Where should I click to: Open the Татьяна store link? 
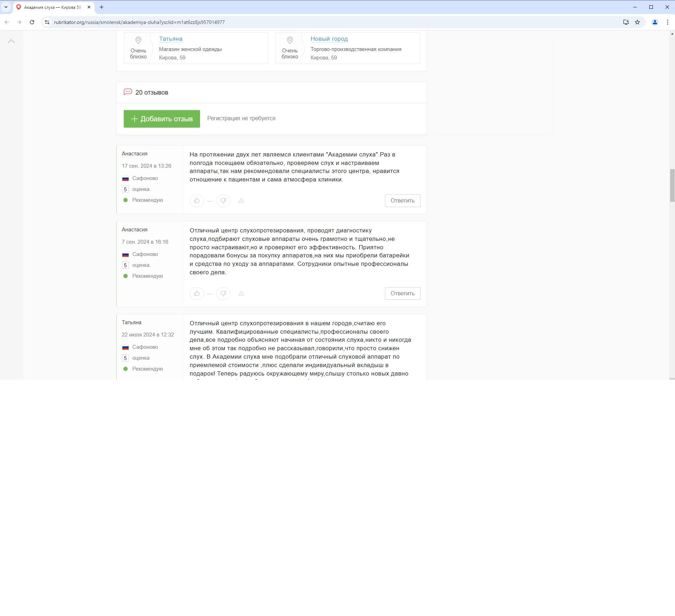coord(171,39)
